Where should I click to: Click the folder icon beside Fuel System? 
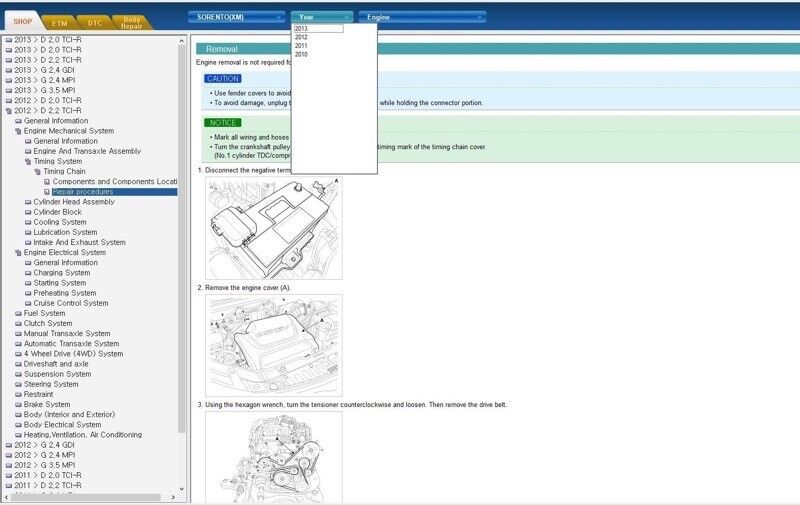(x=18, y=313)
